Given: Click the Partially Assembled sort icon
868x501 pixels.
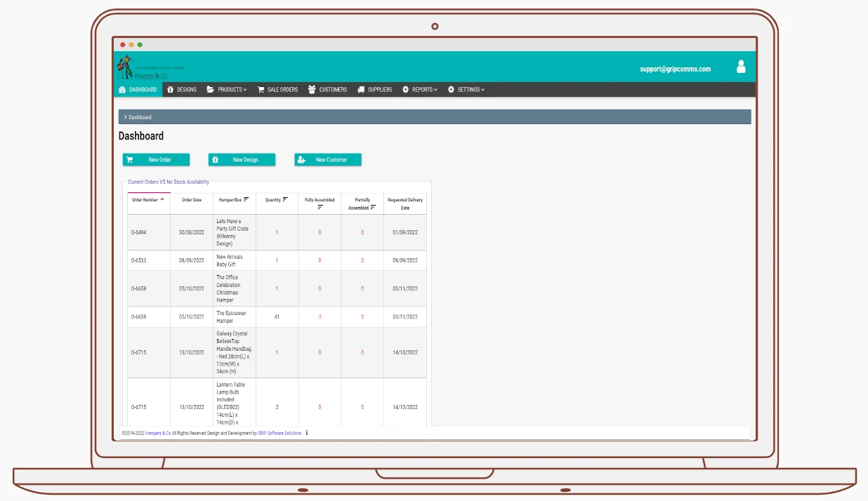Looking at the screenshot, I should tap(373, 207).
